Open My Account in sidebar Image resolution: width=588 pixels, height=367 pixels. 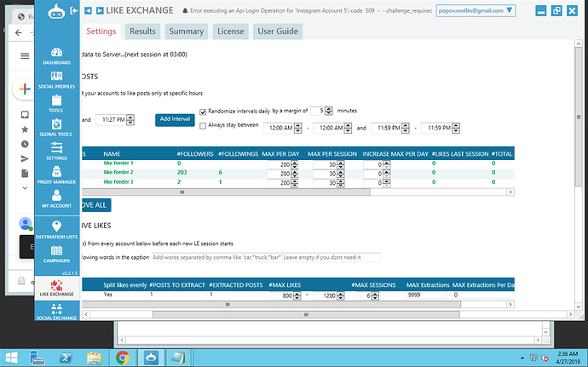pos(56,199)
